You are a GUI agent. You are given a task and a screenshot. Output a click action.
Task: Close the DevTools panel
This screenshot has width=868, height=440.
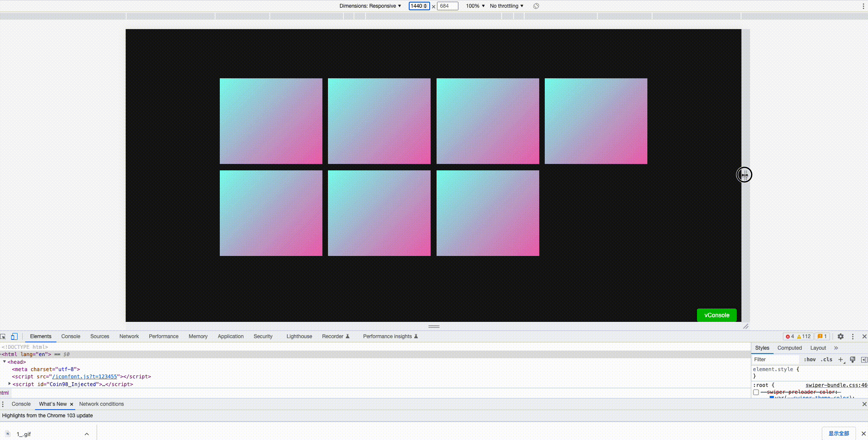click(x=864, y=336)
